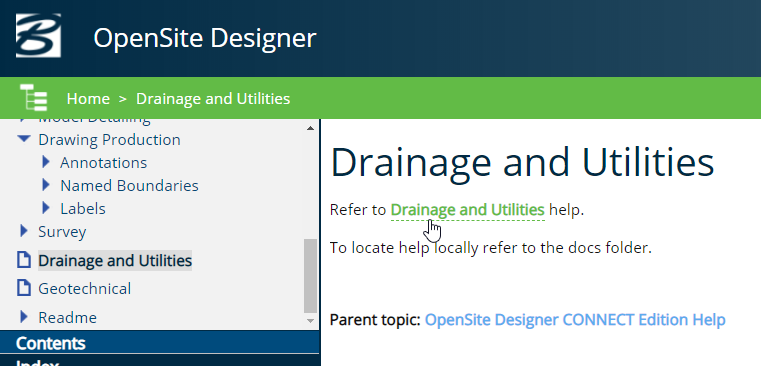Image resolution: width=761 pixels, height=366 pixels.
Task: Click sidebar scrollbar down arrow
Action: [x=311, y=321]
